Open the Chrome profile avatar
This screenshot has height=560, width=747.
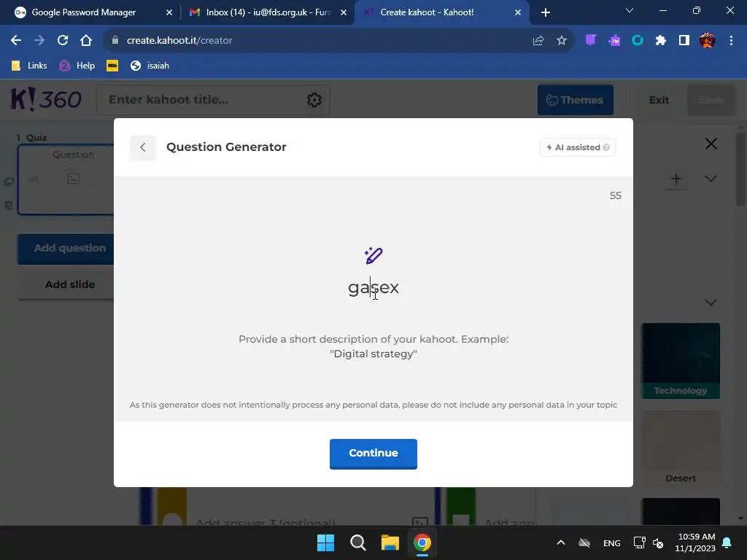click(708, 41)
